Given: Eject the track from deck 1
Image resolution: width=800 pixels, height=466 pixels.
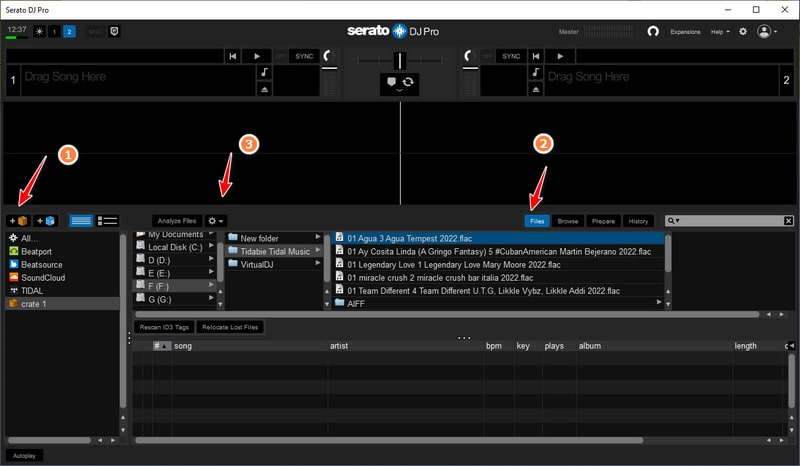Looking at the screenshot, I should pos(264,89).
